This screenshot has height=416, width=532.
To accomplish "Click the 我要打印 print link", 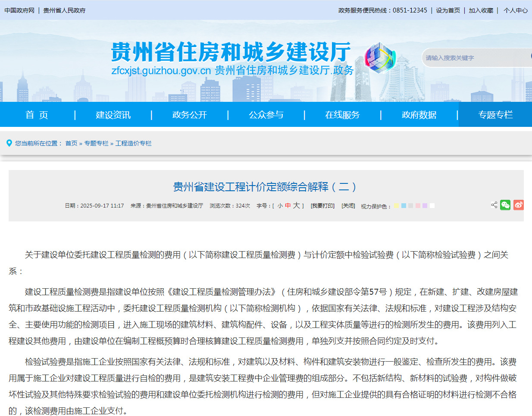I will tap(322, 206).
